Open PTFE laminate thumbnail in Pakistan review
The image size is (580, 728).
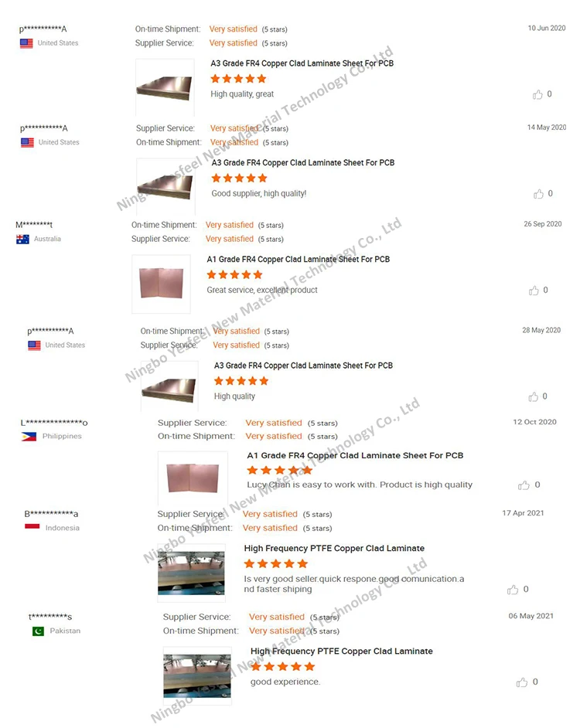[x=197, y=676]
